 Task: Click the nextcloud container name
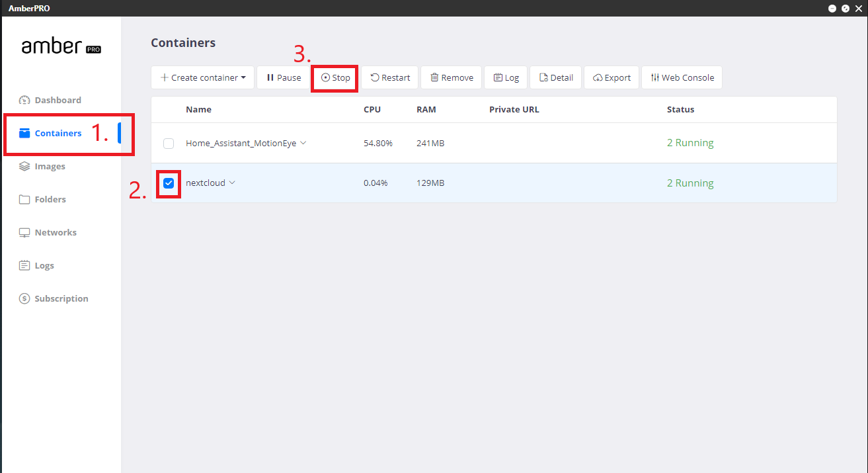tap(206, 183)
